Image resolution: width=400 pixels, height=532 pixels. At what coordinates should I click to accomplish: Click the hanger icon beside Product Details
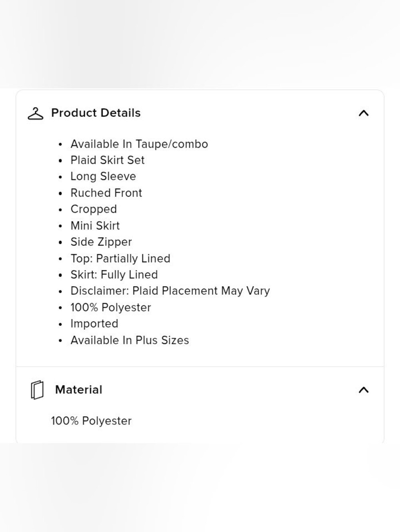point(35,114)
